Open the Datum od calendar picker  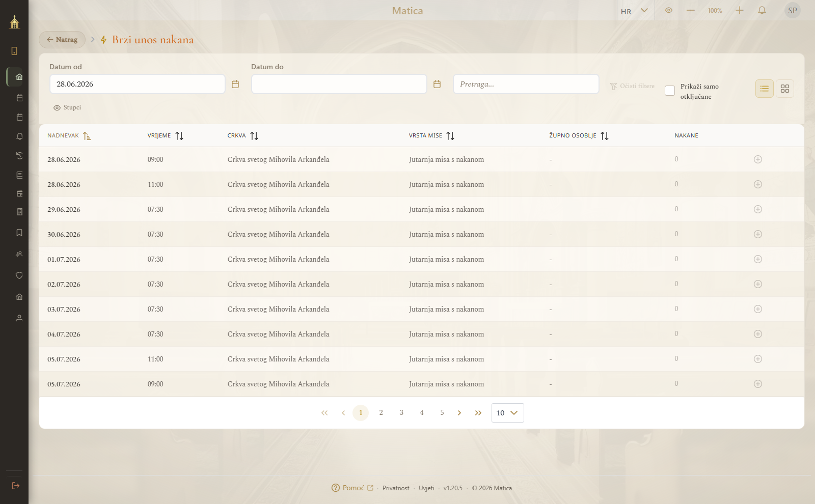[235, 84]
